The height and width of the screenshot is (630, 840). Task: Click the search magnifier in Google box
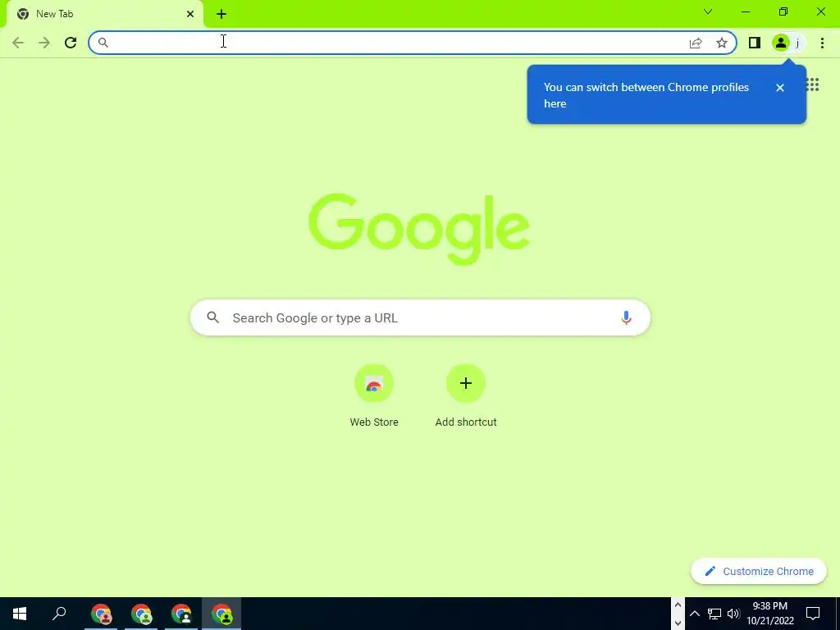pyautogui.click(x=213, y=317)
